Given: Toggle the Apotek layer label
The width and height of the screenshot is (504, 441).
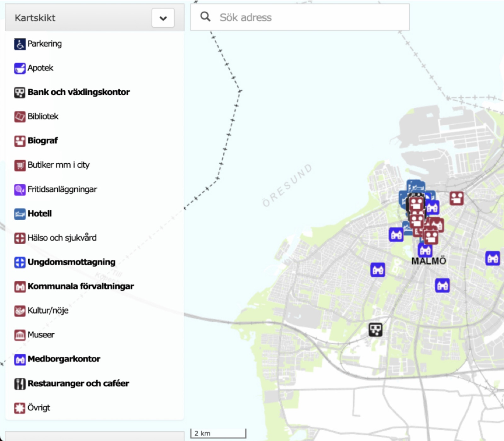Looking at the screenshot, I should click(x=40, y=68).
